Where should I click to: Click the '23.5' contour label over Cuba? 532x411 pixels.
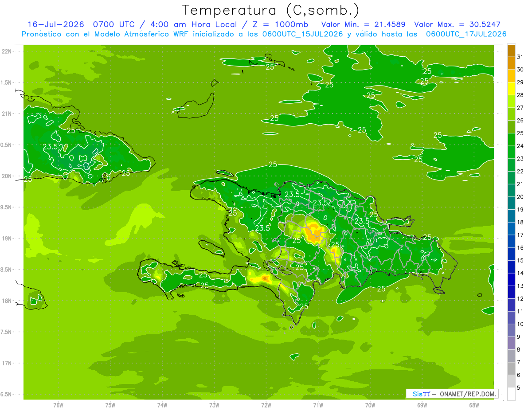(x=51, y=146)
